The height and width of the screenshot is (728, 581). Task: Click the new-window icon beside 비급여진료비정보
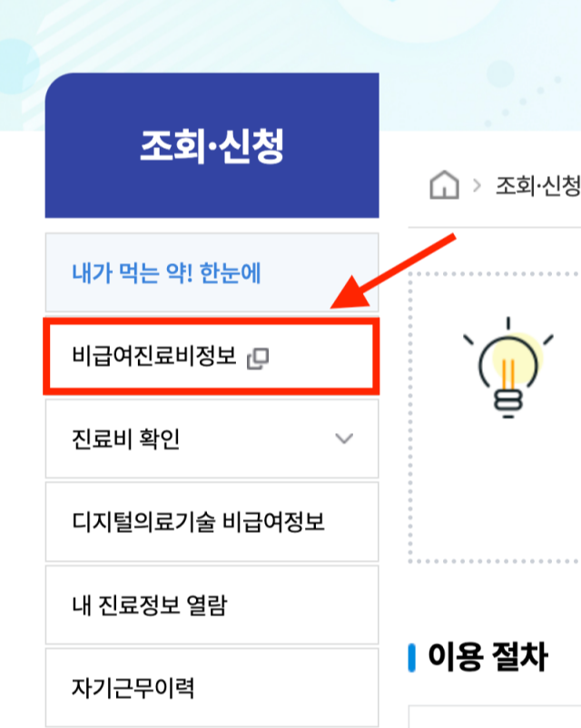coord(258,359)
